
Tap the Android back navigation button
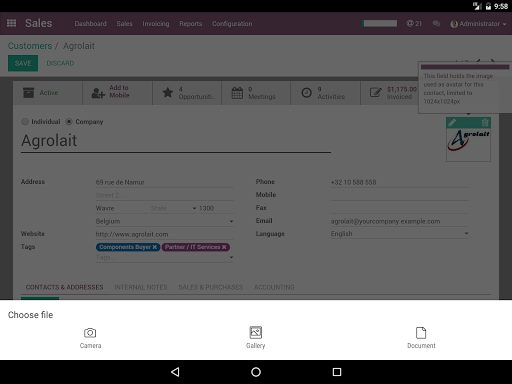coord(175,372)
